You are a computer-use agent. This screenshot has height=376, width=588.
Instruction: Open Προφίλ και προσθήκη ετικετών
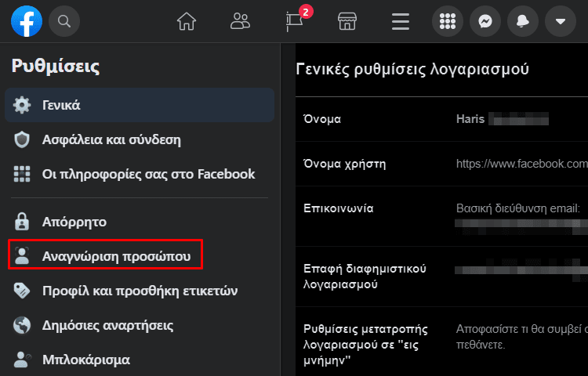click(140, 291)
